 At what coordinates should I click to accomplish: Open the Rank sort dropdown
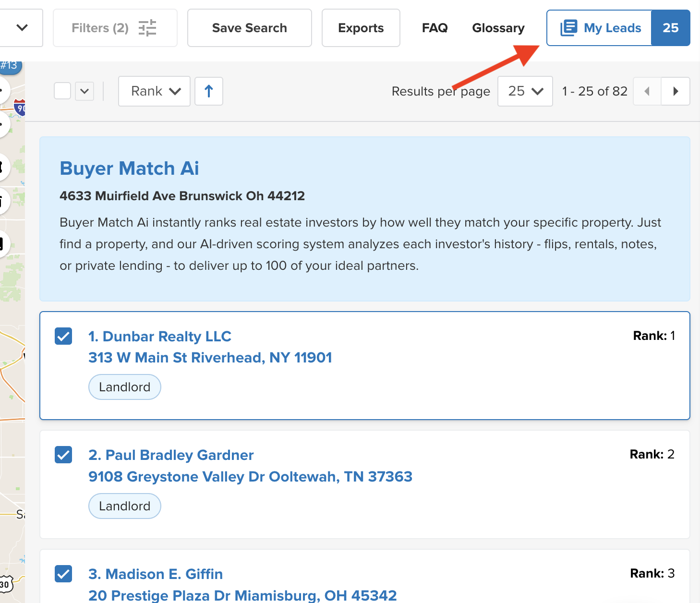(x=154, y=91)
